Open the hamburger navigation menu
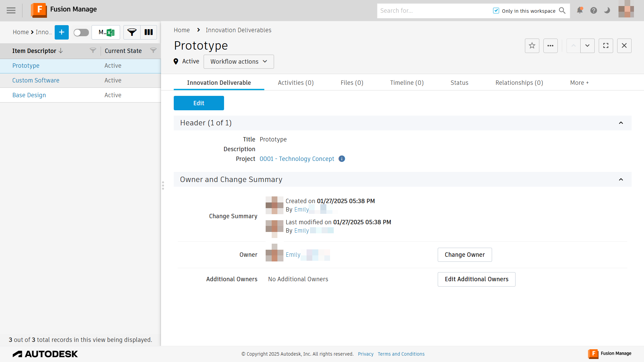The image size is (644, 362). (11, 10)
